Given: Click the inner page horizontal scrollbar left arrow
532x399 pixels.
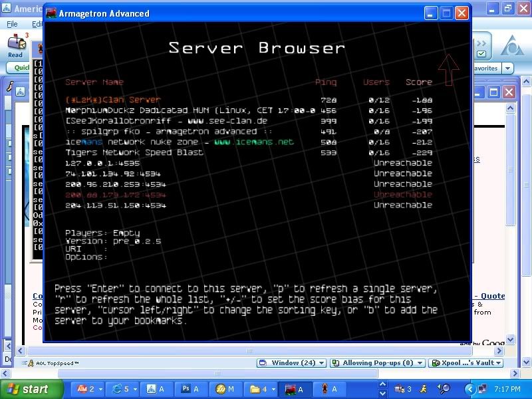Looking at the screenshot, I should [x=21, y=350].
